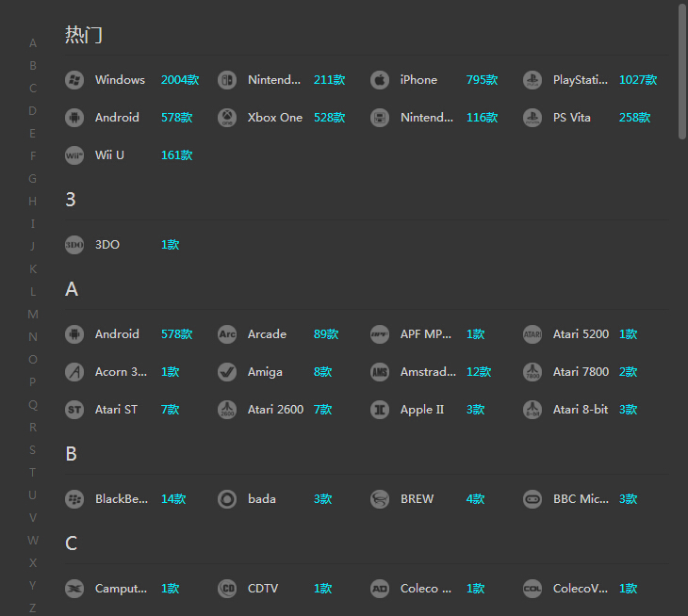Open the BREW platform link
Viewport: 688px width, 616px height.
(x=417, y=499)
